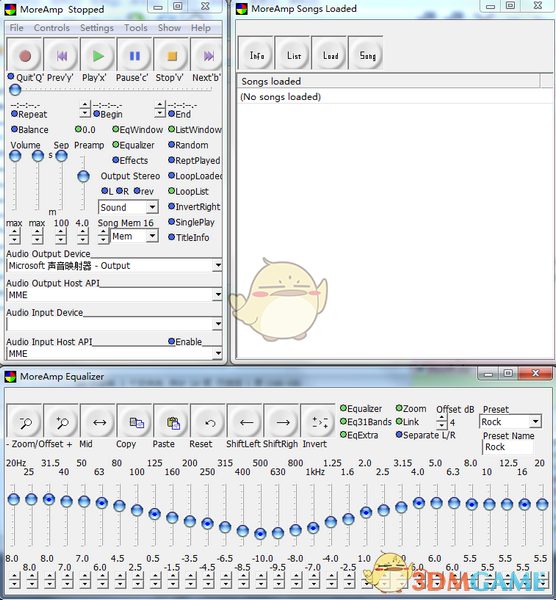
Task: Toggle the Random option
Action: click(x=189, y=145)
